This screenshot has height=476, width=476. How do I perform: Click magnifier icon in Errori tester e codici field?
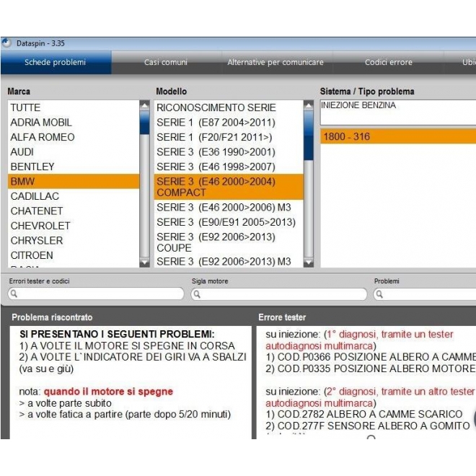(x=14, y=294)
